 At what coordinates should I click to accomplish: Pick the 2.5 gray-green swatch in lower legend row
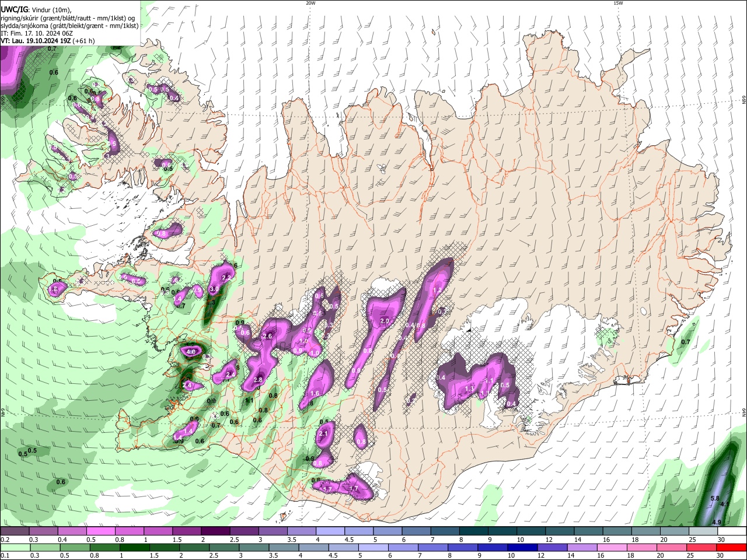pyautogui.click(x=224, y=548)
